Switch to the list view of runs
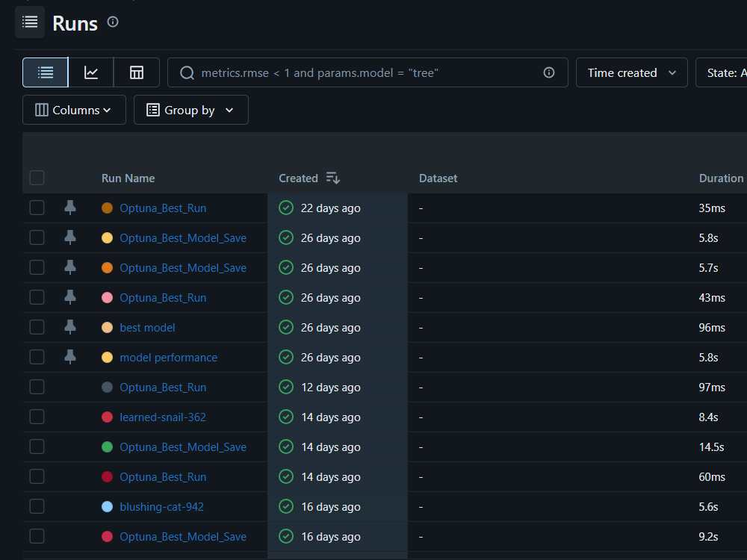 tap(46, 72)
